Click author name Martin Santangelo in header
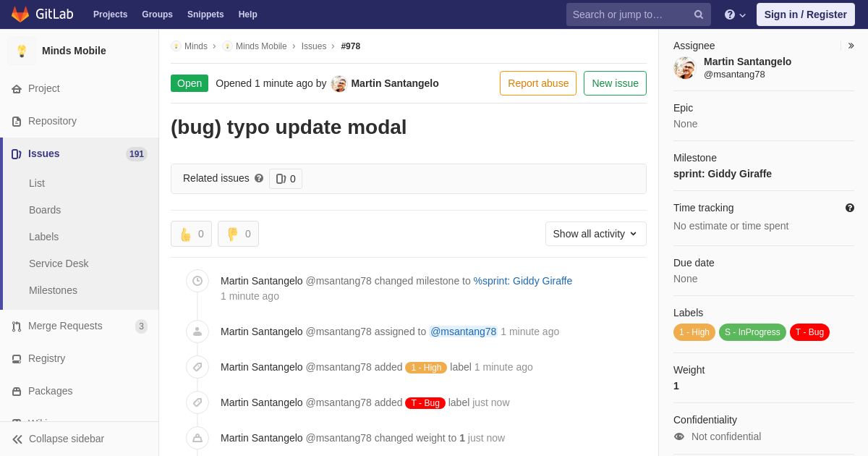 pos(395,83)
